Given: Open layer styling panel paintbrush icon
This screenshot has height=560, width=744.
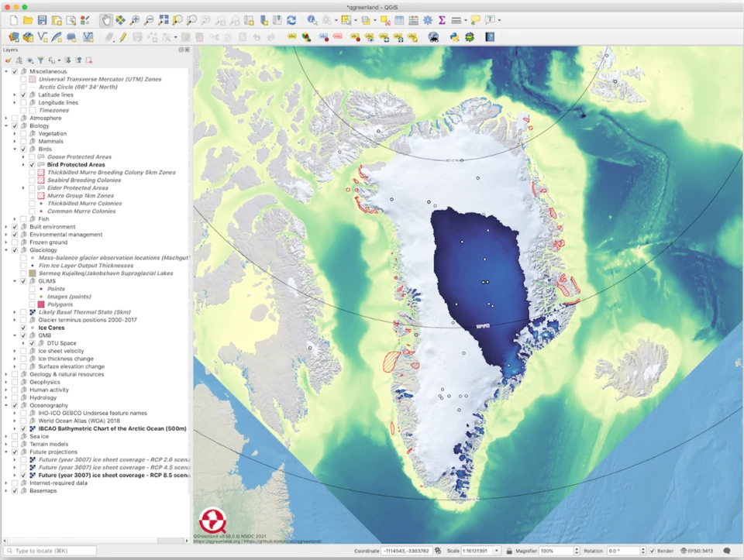Looking at the screenshot, I should point(8,60).
